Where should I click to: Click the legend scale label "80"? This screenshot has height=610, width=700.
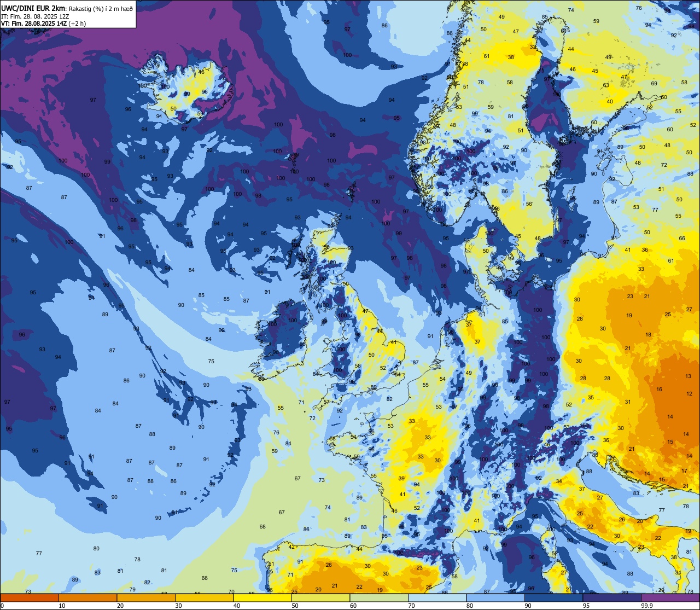point(470,606)
